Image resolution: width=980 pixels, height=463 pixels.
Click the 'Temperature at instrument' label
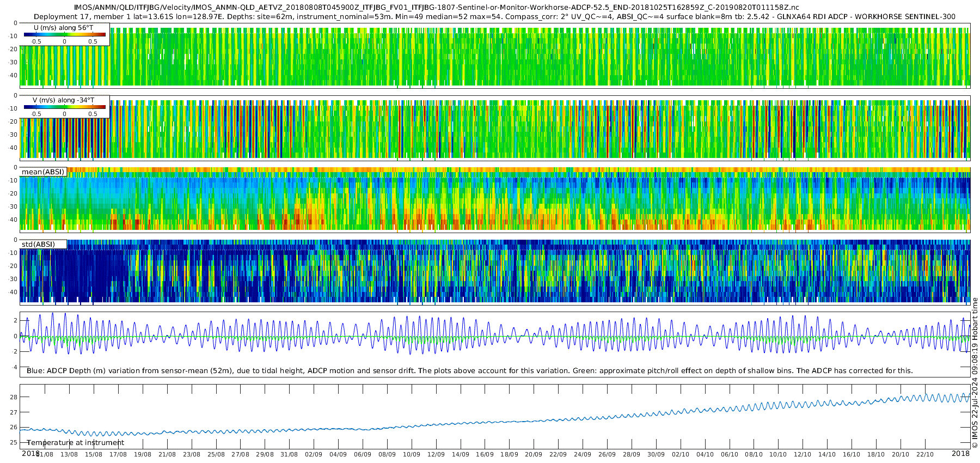76,443
